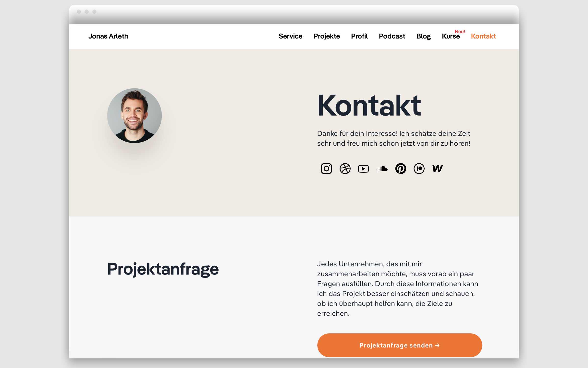This screenshot has height=368, width=588.
Task: Open Webflow profile link
Action: click(x=437, y=168)
